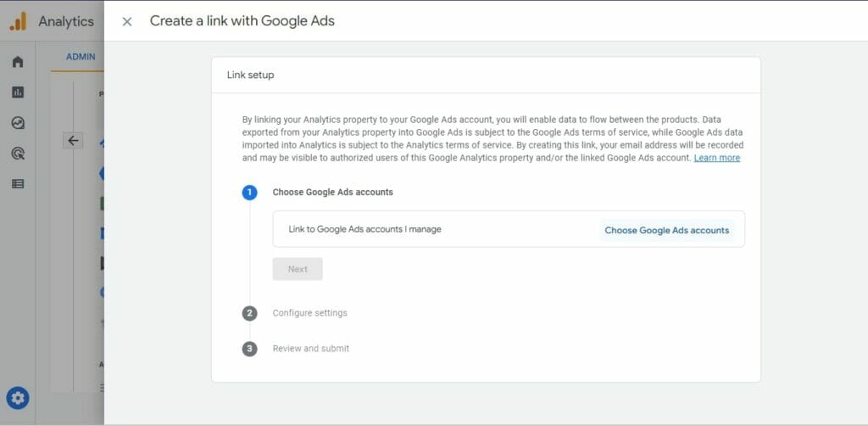Open Reports bar chart icon
The height and width of the screenshot is (426, 868).
pos(18,92)
